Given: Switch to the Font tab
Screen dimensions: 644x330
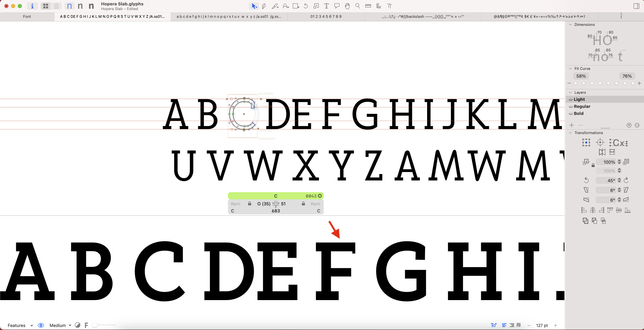Looking at the screenshot, I should point(27,16).
